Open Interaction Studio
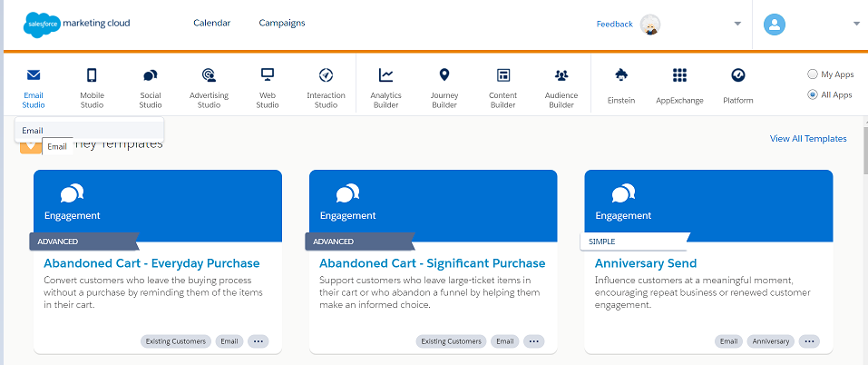The height and width of the screenshot is (365, 868). point(326,87)
